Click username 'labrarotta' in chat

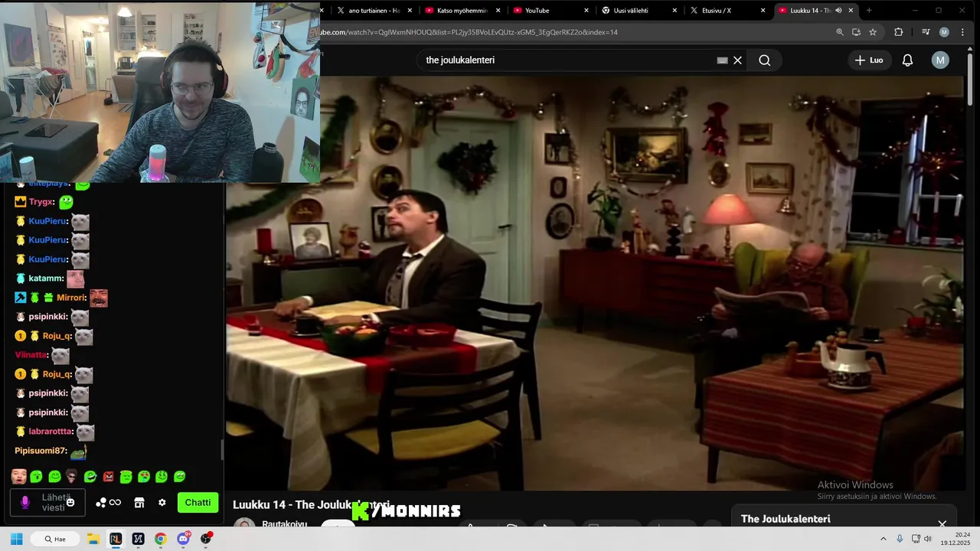pos(50,432)
